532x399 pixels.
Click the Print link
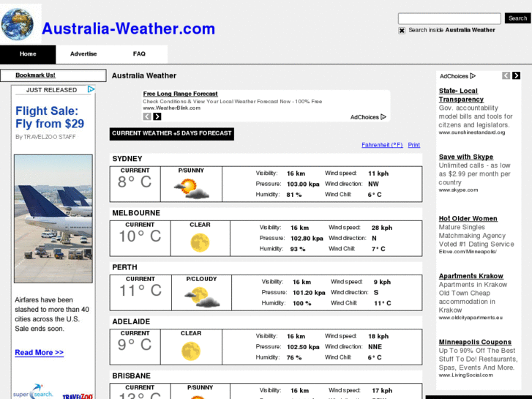click(x=414, y=145)
